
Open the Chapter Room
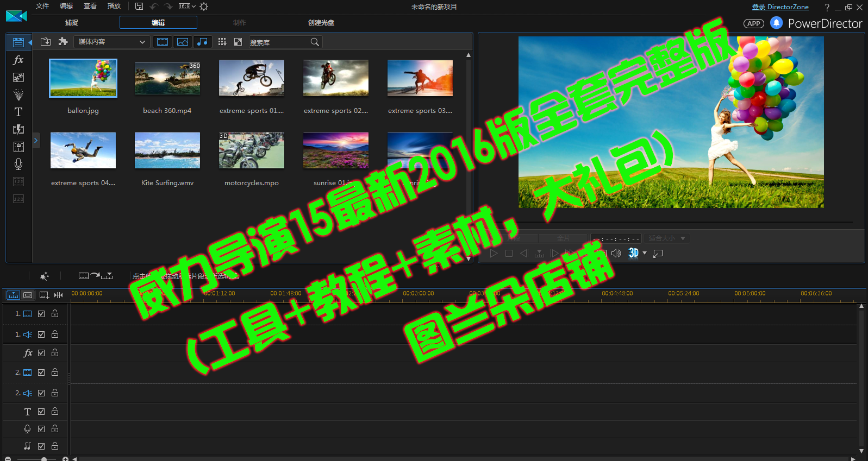click(x=18, y=181)
